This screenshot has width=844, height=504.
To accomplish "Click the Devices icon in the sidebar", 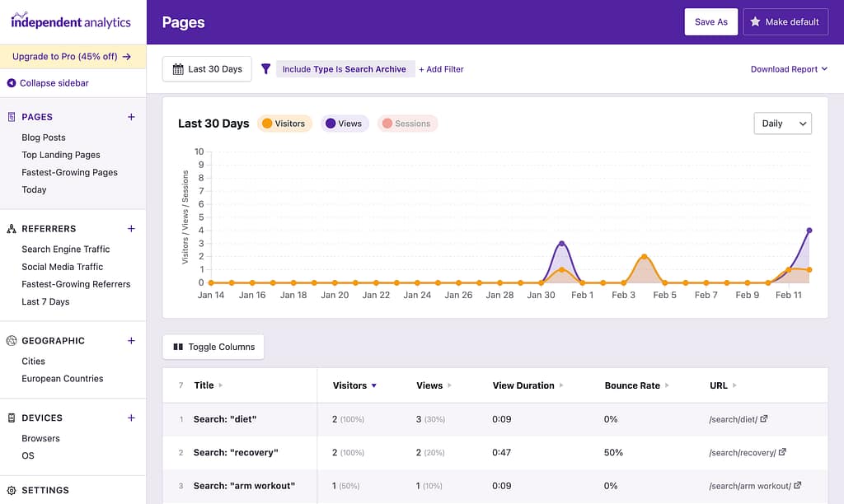I will point(10,418).
